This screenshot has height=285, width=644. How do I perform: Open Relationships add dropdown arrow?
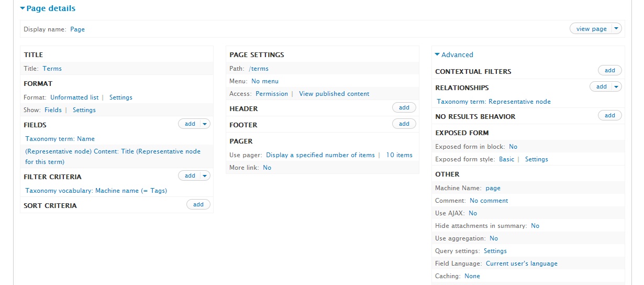(616, 87)
